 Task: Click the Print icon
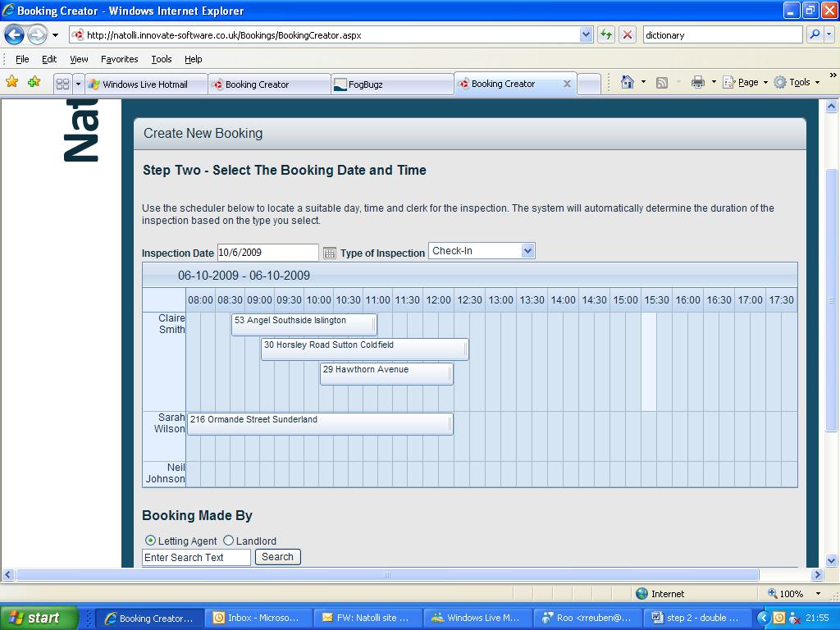tap(698, 82)
